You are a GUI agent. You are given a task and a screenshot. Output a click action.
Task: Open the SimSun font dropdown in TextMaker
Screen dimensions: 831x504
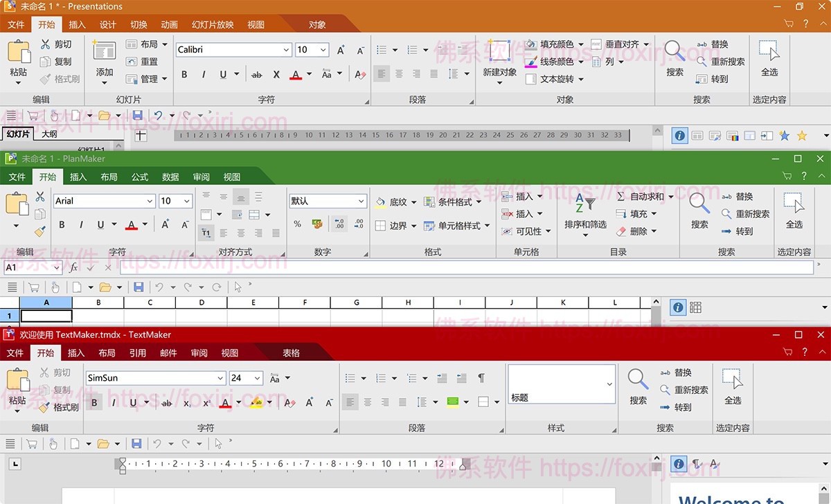tap(220, 378)
